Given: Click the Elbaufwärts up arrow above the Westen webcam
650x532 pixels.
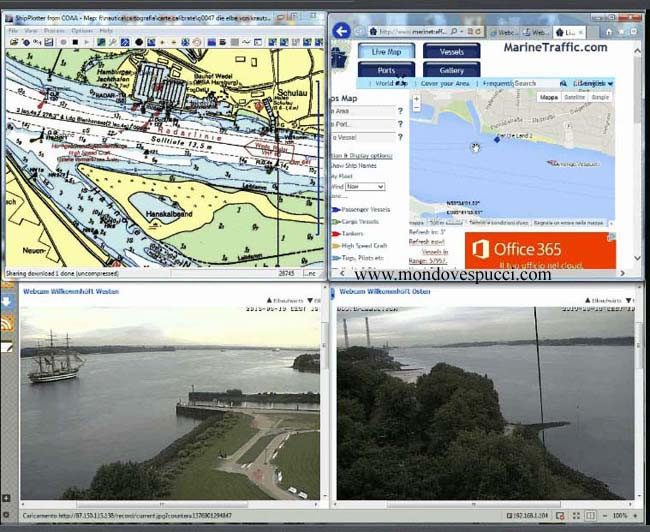Looking at the screenshot, I should [269, 300].
